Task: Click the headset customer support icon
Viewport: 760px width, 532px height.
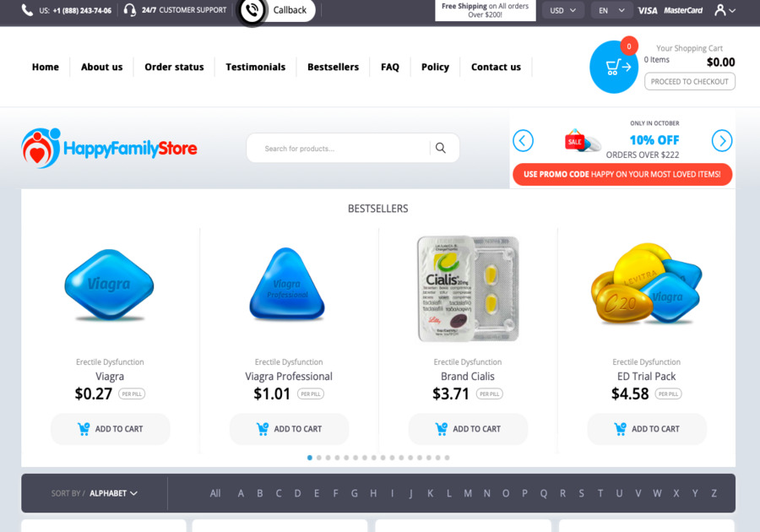Action: (x=129, y=10)
